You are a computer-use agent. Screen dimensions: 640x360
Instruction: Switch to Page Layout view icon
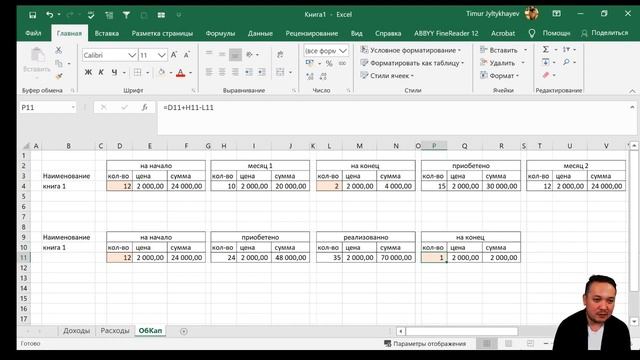click(508, 344)
